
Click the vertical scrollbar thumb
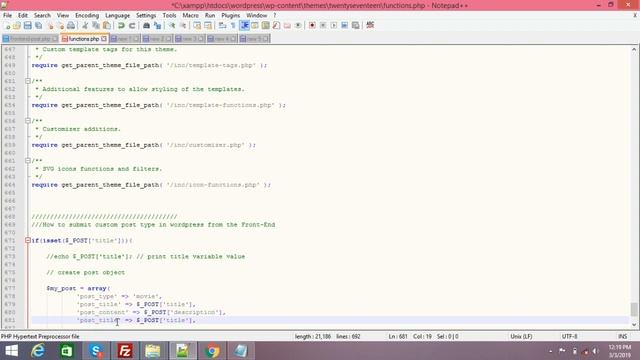tap(633, 309)
